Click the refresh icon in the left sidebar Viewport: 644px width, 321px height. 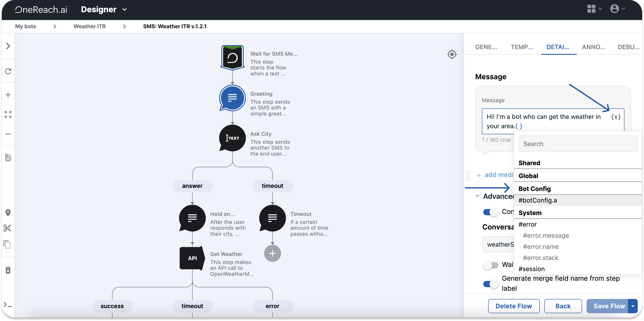pos(8,71)
